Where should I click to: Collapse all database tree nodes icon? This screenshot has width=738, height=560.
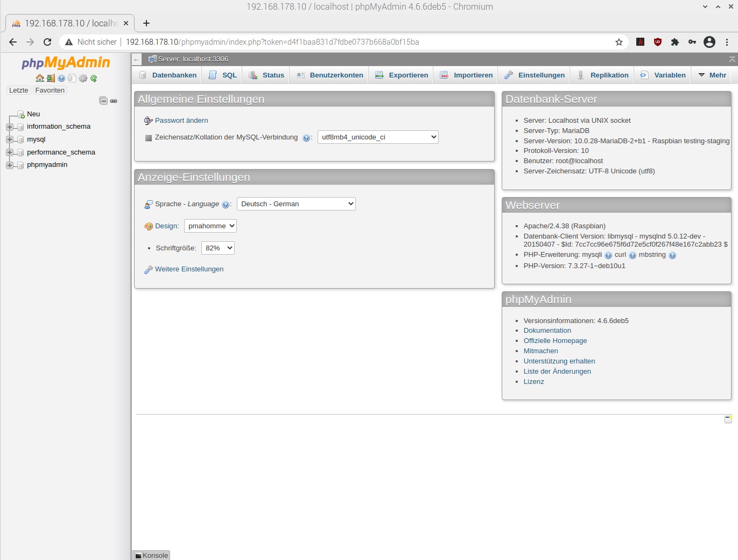[103, 101]
